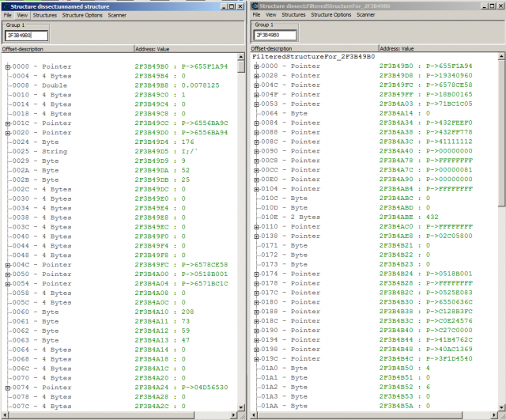Open Structure Options menu in right window
This screenshot has width=506, height=420.
pos(332,15)
